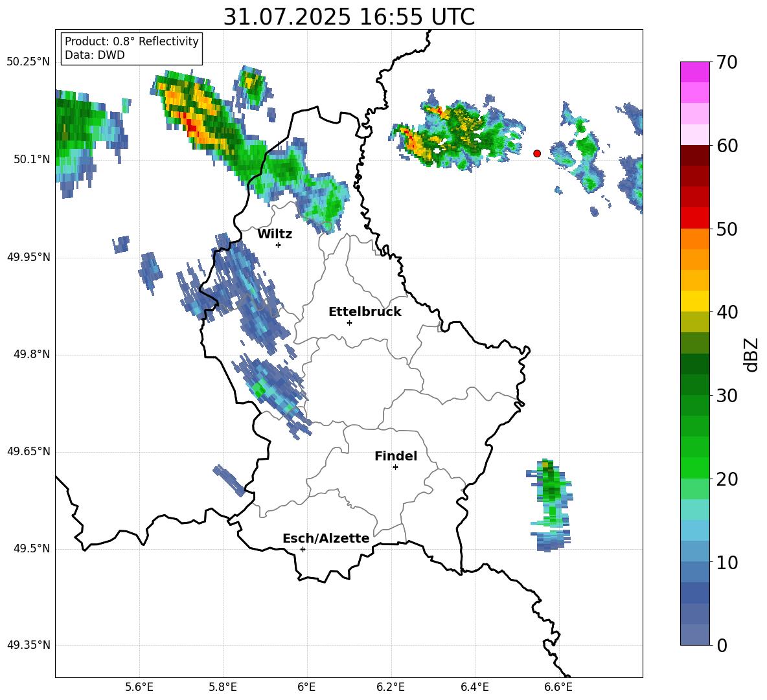Viewport: 767px width, 700px height.
Task: Click the 49.65°N latitude label
Action: pos(29,451)
